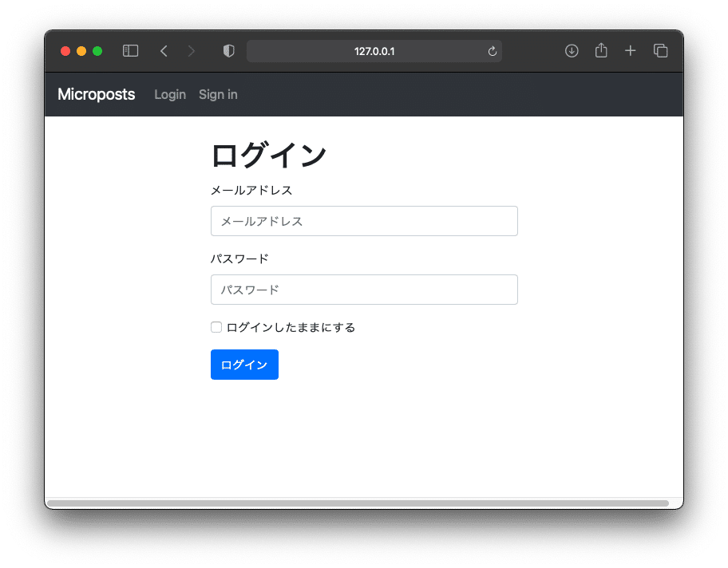Click the メールアドレス label text
The height and width of the screenshot is (568, 728).
coord(251,190)
